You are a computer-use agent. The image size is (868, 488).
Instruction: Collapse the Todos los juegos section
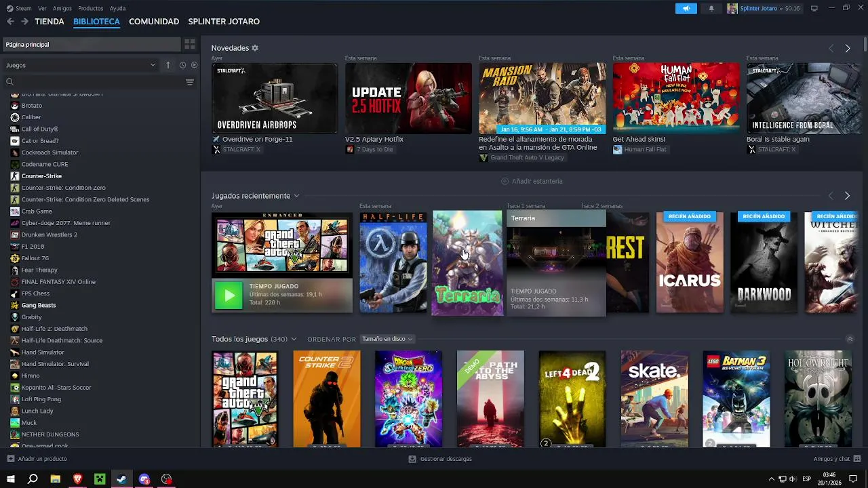[x=850, y=339]
